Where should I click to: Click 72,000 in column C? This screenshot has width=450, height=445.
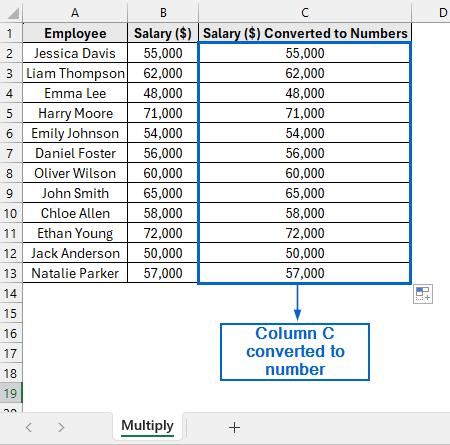[x=305, y=233]
